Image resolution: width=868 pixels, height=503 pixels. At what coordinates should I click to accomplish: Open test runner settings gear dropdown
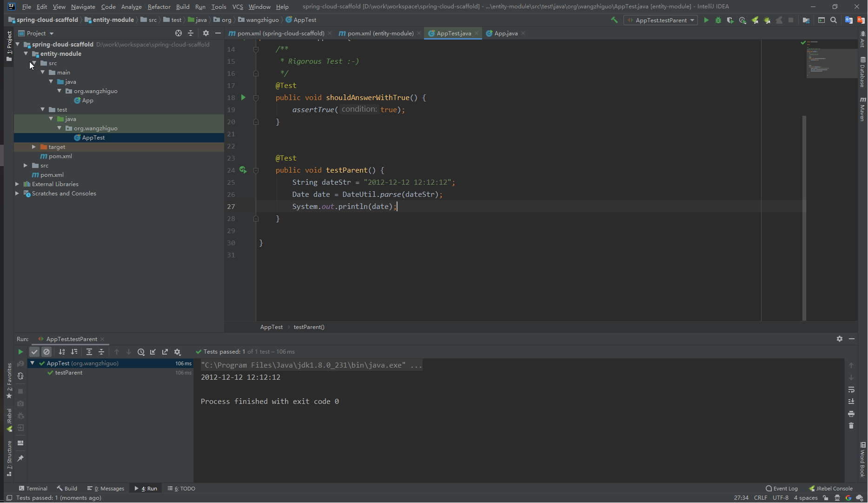(x=177, y=352)
